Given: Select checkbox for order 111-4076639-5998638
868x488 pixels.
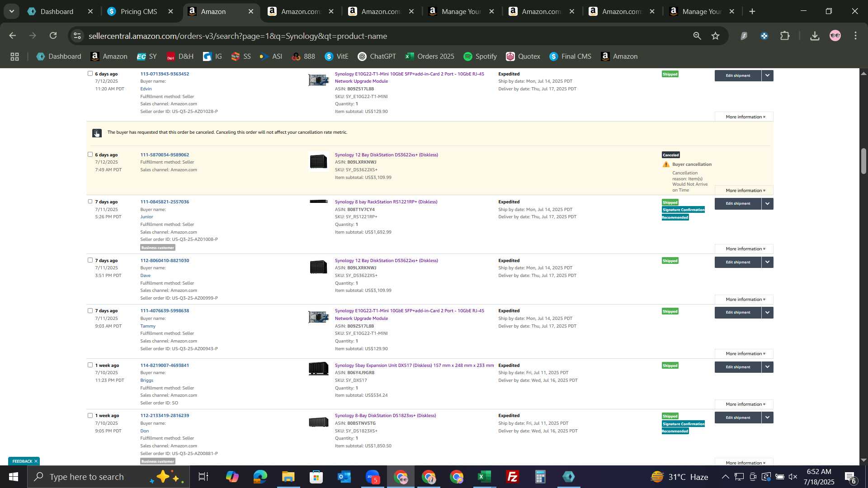Looking at the screenshot, I should pyautogui.click(x=90, y=310).
